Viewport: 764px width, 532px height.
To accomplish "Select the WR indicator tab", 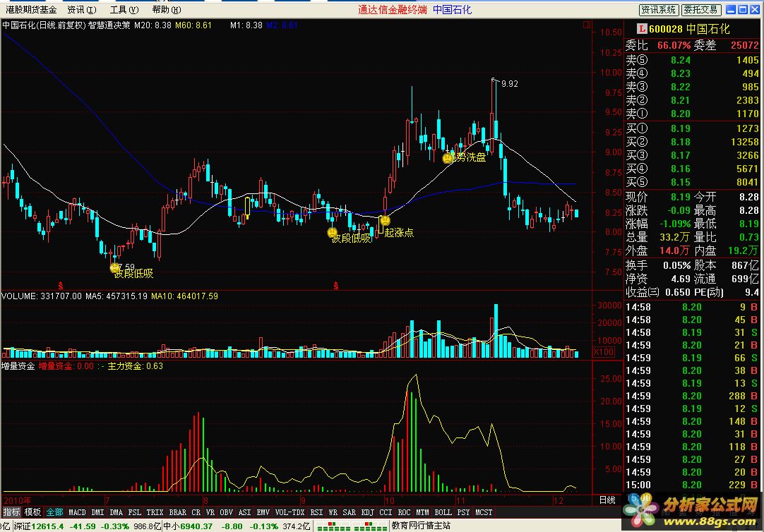I will [x=333, y=512].
